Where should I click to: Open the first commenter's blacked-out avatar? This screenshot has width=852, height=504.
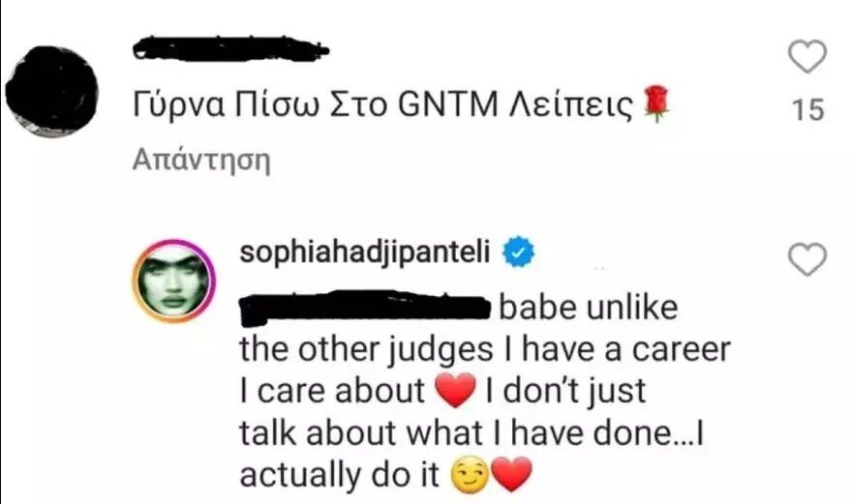(49, 90)
